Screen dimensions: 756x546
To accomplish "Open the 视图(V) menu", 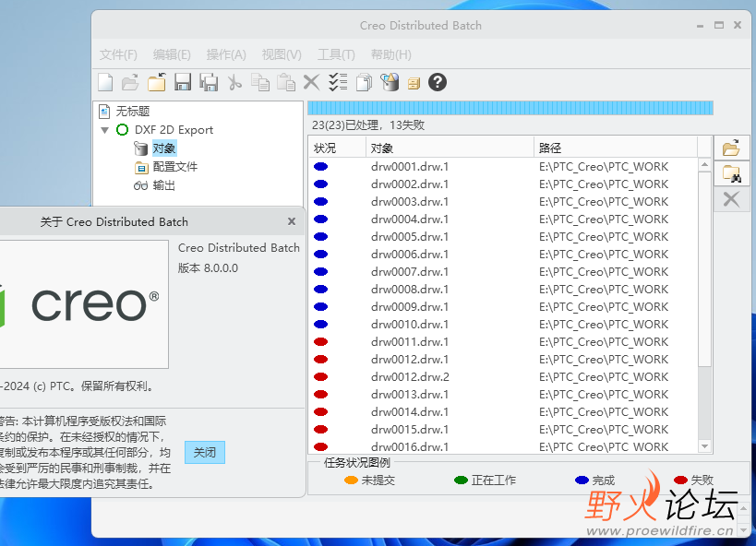I will coord(282,54).
